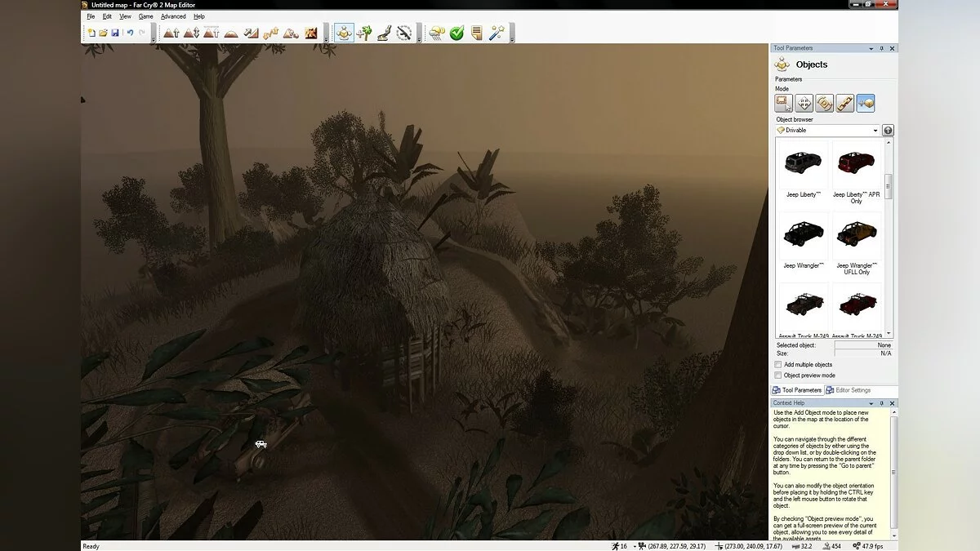Undo the last action
The width and height of the screenshot is (980, 551).
tap(130, 33)
